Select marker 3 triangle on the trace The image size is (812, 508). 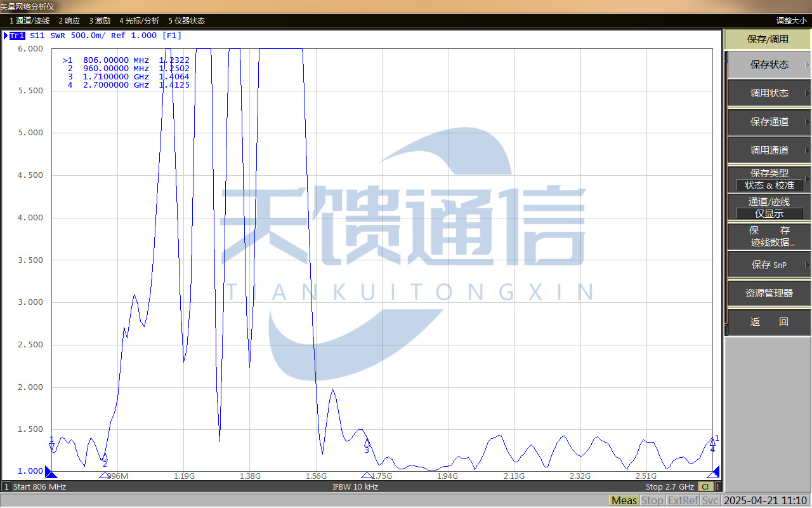(367, 443)
